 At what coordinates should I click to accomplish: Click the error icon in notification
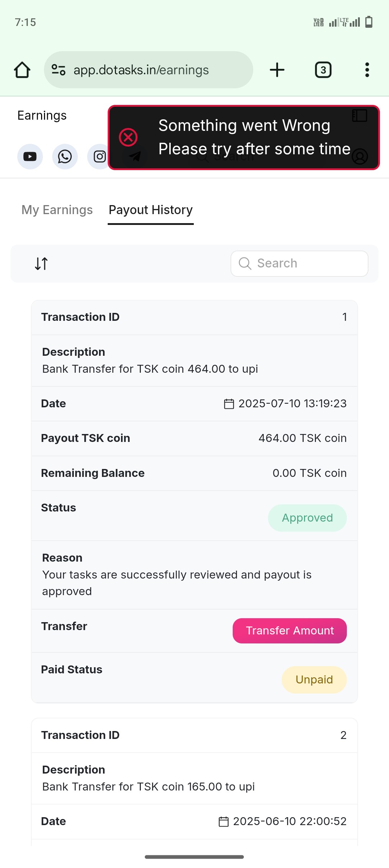point(128,137)
